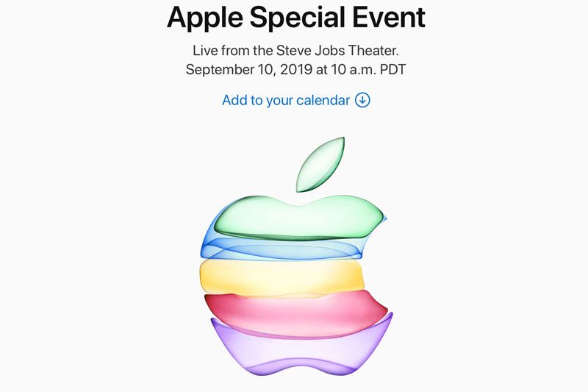Click the circled download arrow icon
This screenshot has width=588, height=392.
(x=362, y=100)
